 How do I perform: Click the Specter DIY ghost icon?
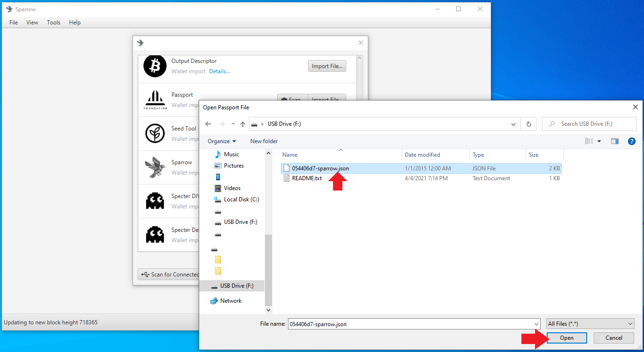pyautogui.click(x=155, y=201)
